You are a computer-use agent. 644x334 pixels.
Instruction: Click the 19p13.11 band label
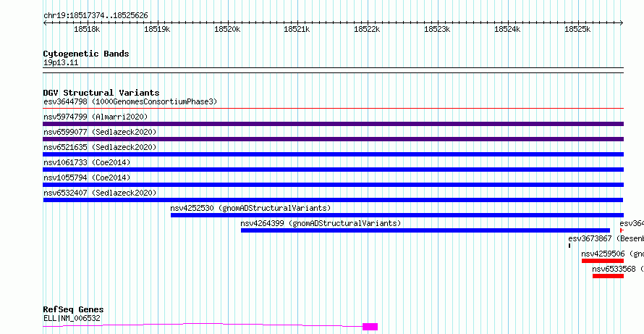pyautogui.click(x=61, y=63)
